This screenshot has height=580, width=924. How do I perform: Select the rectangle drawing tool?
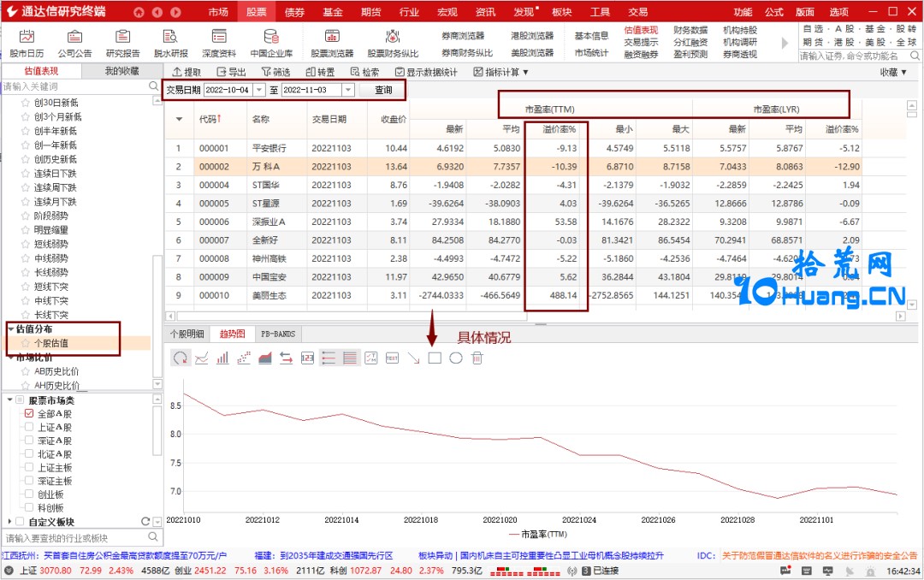[x=435, y=358]
